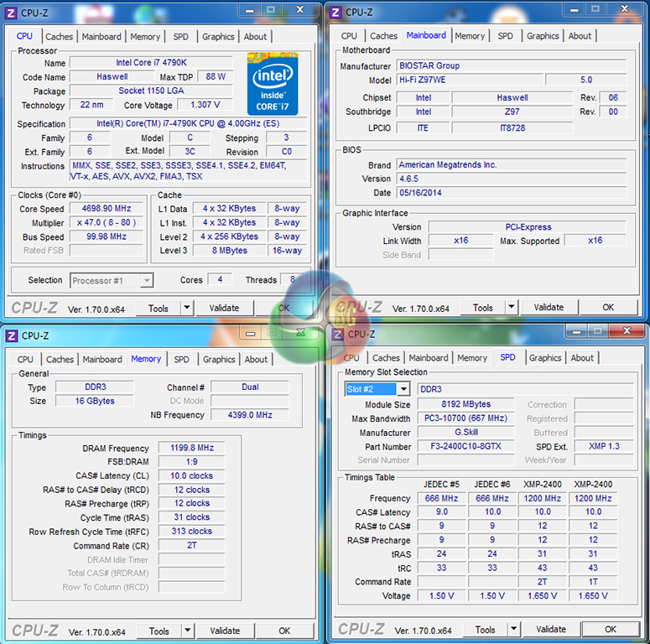
Task: Click the Intel Core i7 logo badge
Action: click(x=273, y=83)
